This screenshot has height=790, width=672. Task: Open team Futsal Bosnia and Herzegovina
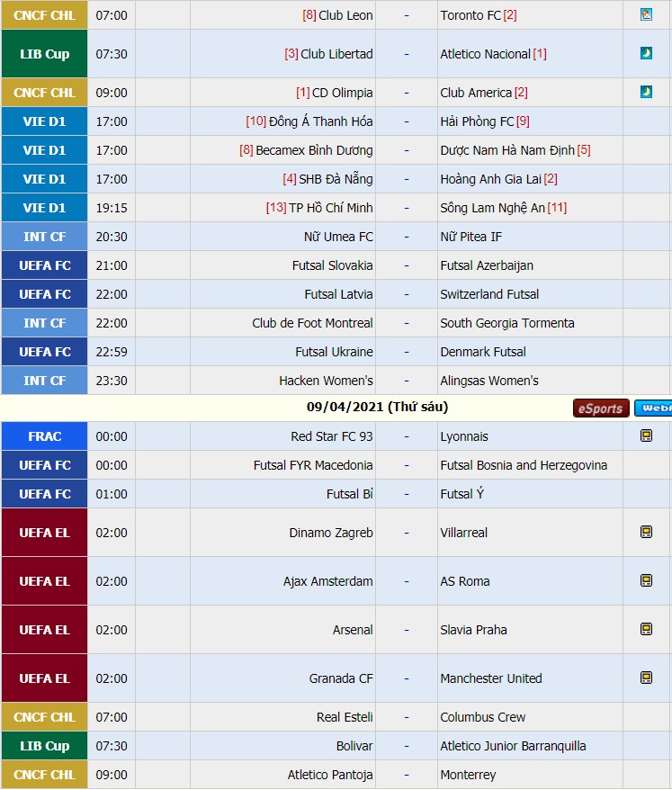(x=524, y=465)
